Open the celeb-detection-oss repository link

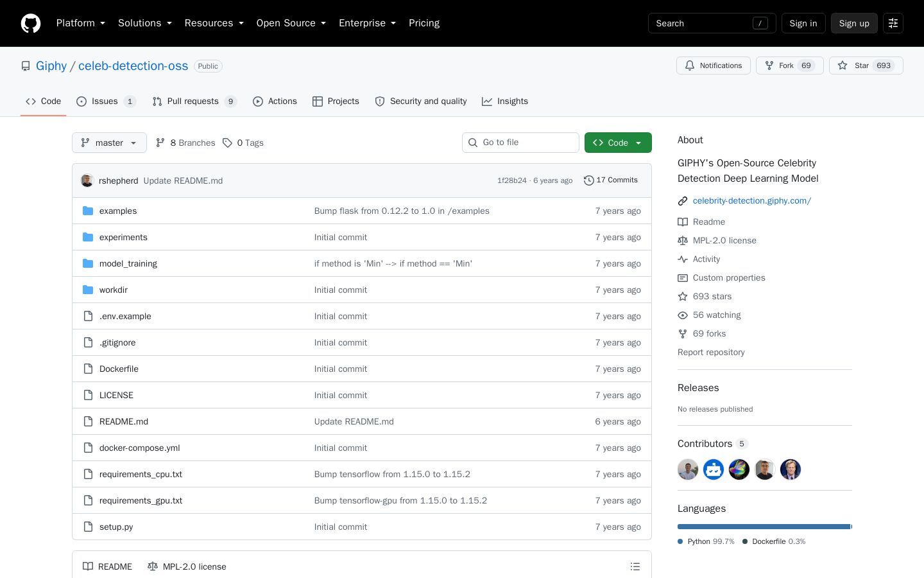(x=133, y=66)
